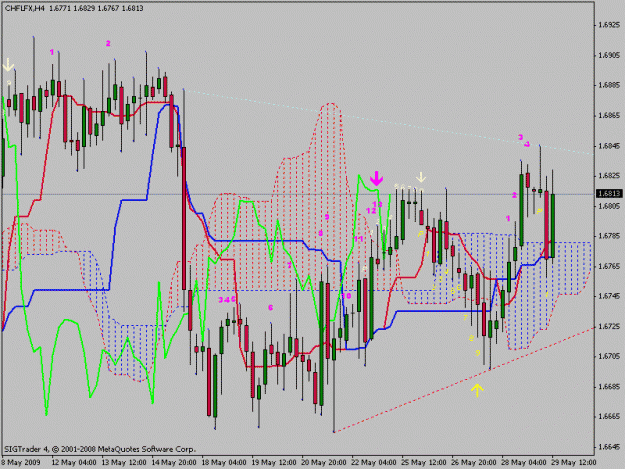
Task: Click the 1.6685 price axis label
Action: [x=609, y=387]
